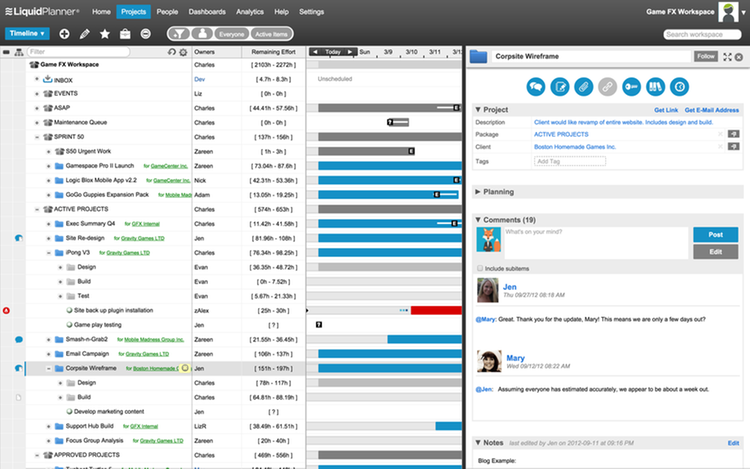750x469 pixels.
Task: Collapse the ACTIVE PROJECTS package
Action: pos(37,209)
